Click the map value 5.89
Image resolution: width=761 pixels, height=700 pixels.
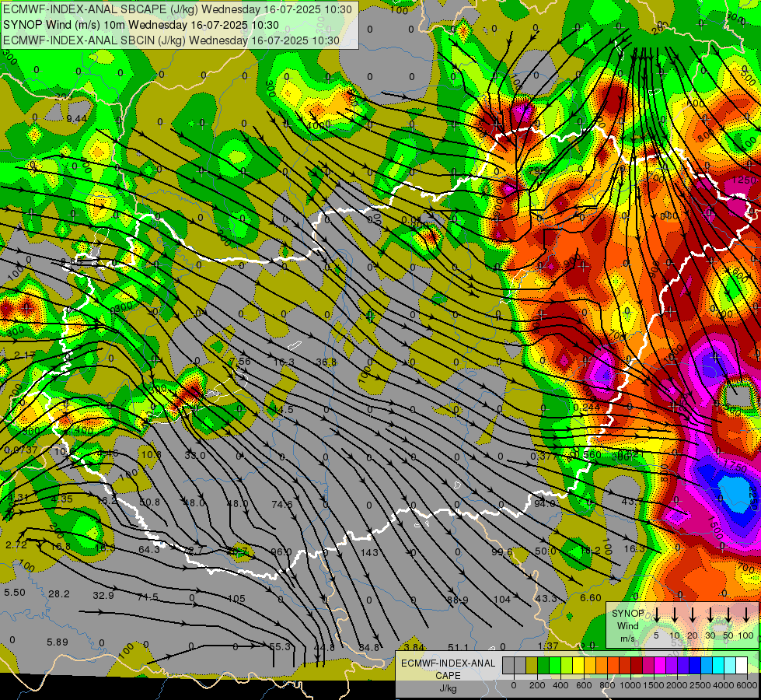(58, 642)
